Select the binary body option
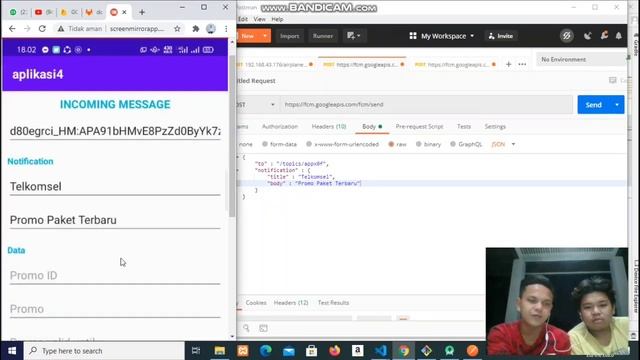 428,144
